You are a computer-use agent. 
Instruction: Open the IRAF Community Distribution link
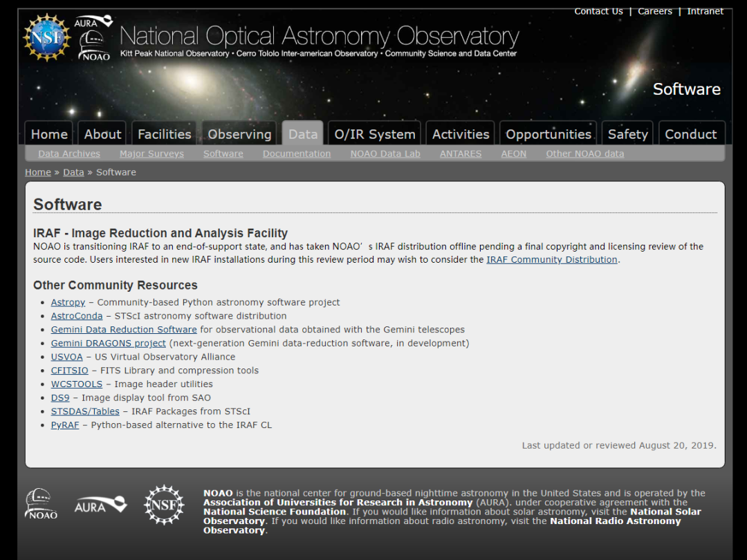552,259
